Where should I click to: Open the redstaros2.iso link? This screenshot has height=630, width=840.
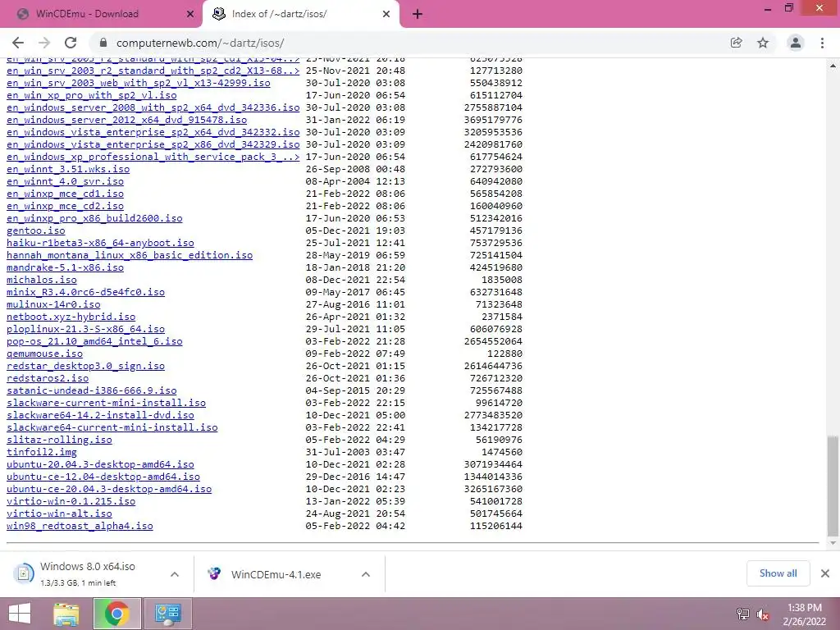(x=48, y=378)
